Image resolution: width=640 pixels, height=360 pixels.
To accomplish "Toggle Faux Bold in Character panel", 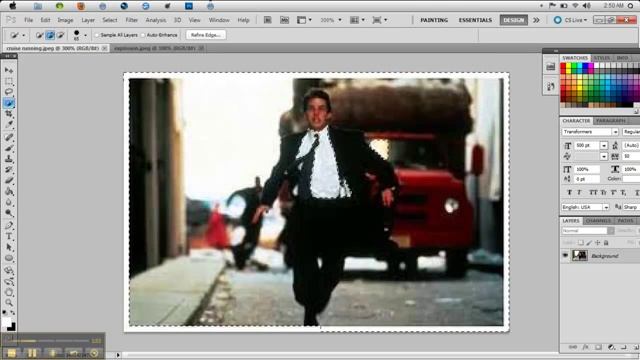I will (569, 192).
